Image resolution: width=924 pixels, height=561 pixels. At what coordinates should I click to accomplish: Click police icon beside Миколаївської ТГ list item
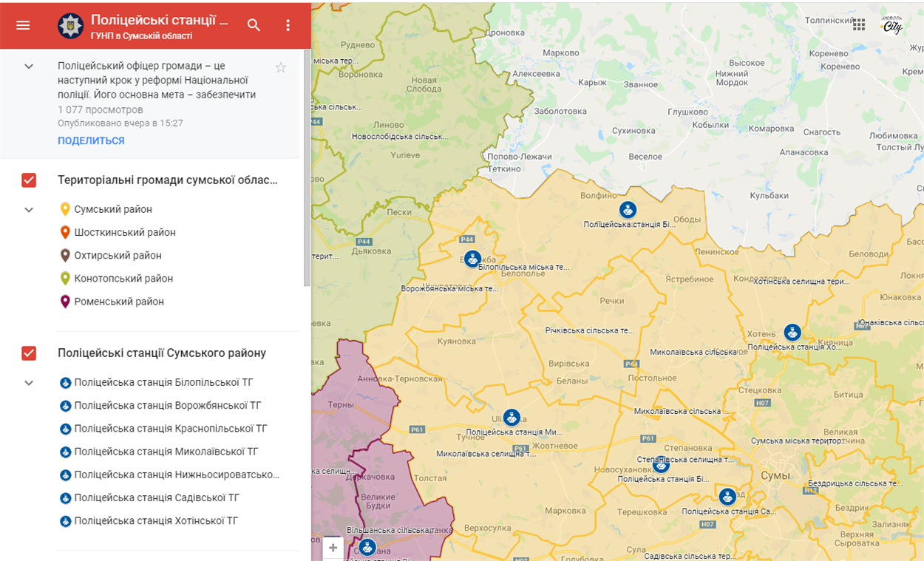click(65, 452)
